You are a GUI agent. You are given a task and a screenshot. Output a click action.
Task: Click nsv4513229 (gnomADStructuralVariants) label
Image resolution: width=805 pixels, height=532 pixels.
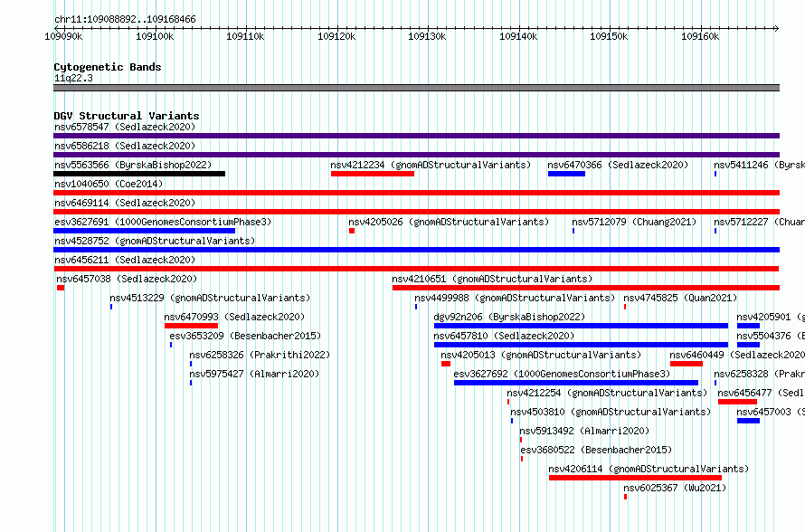coord(210,298)
